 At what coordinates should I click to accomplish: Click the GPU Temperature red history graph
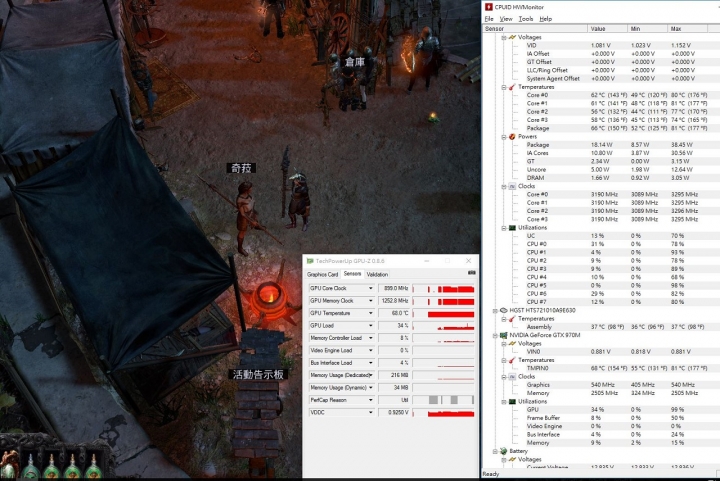444,313
